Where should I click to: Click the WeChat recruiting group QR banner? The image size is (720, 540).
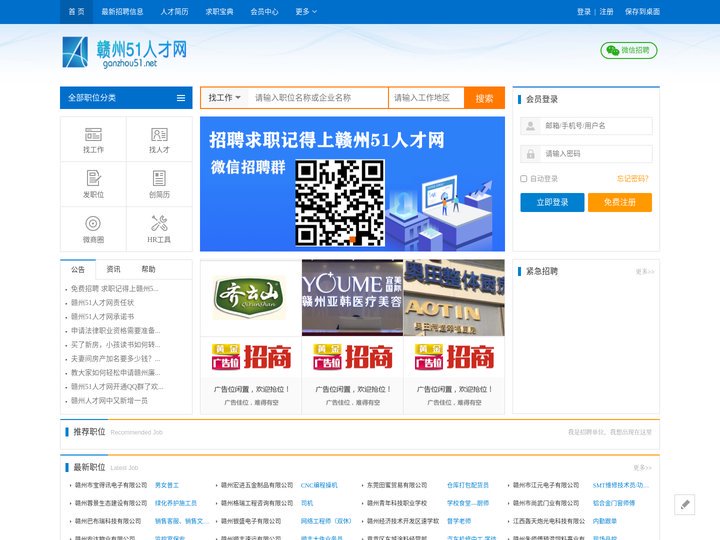click(352, 184)
